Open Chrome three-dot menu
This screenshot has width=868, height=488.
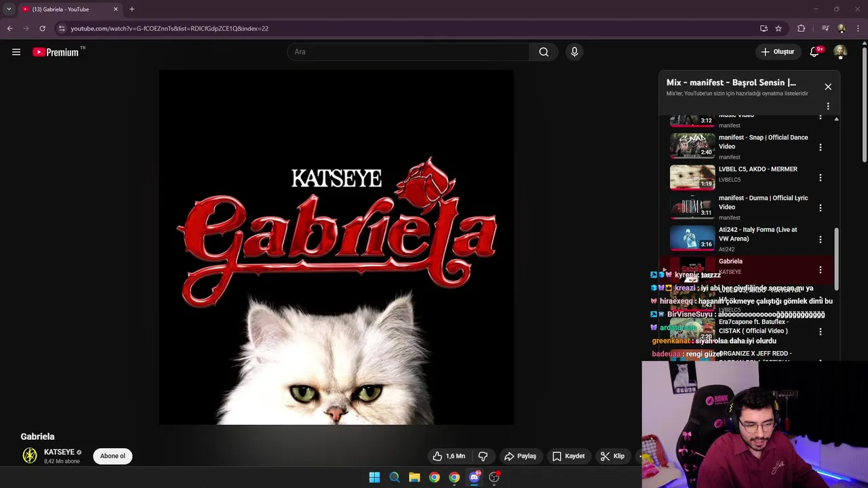pos(857,28)
